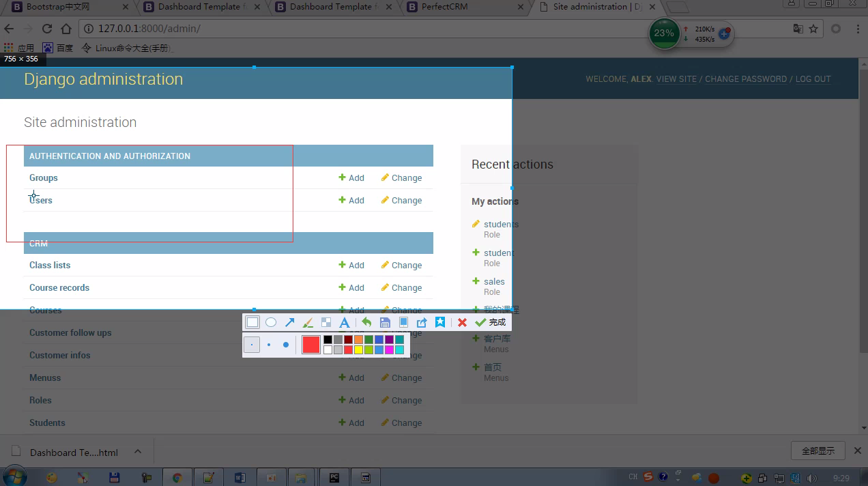Pick the black color swatch
The height and width of the screenshot is (486, 868).
(x=328, y=339)
